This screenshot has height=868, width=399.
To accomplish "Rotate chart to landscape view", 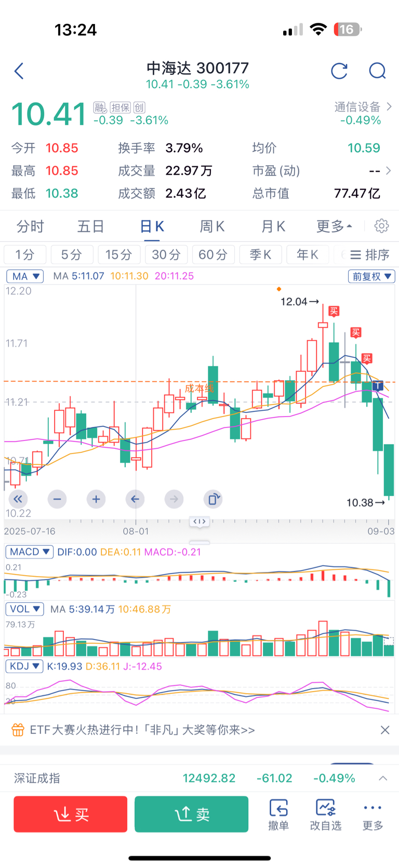I will coord(213,499).
